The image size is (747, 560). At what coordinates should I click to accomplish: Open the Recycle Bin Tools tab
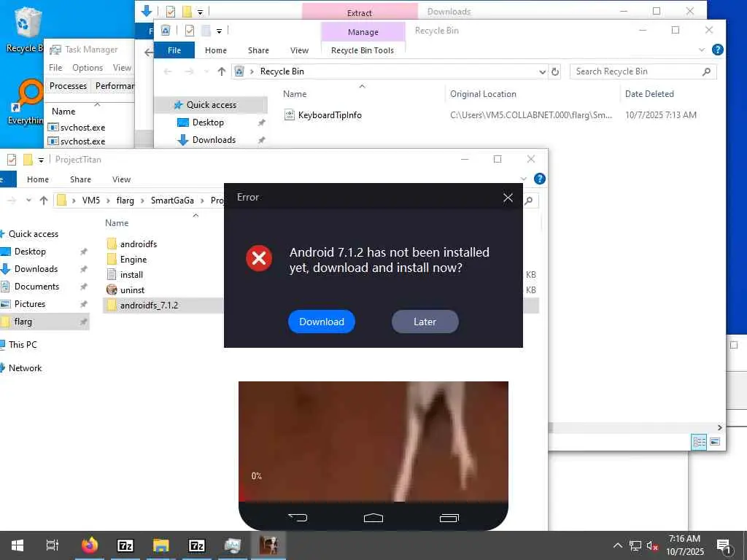coord(363,50)
